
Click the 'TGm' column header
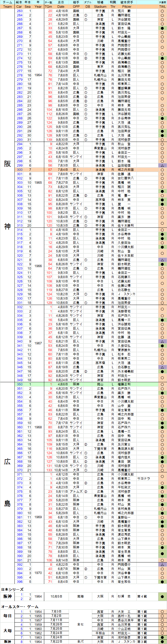point(49,7)
